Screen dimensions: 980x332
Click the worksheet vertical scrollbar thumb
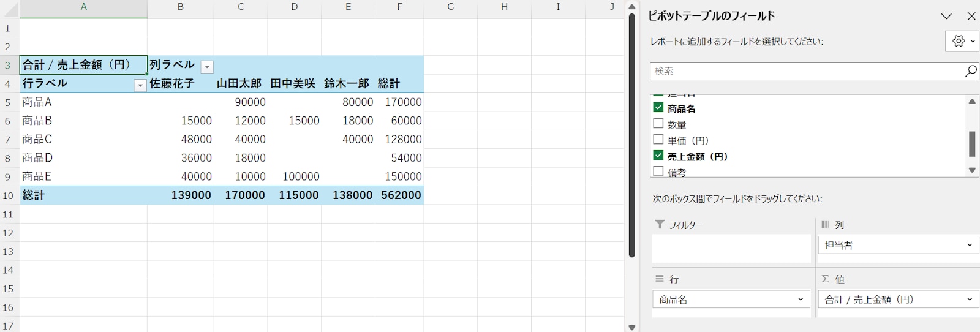632,135
